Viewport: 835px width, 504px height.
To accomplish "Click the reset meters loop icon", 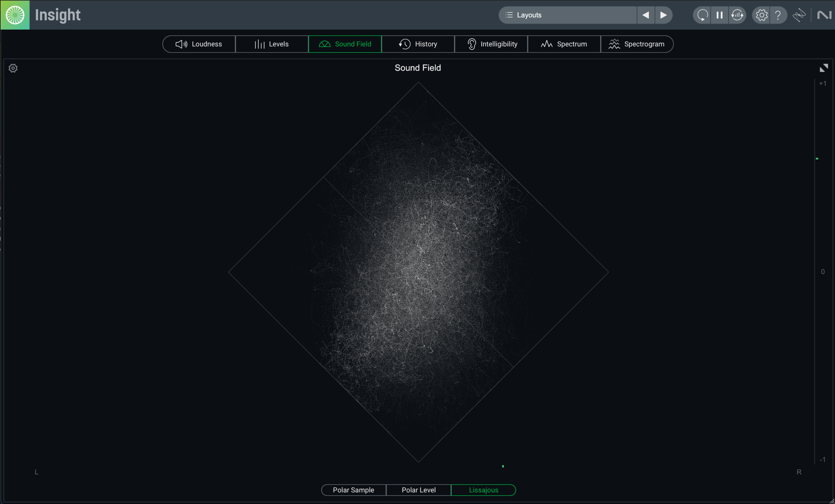I will (702, 15).
